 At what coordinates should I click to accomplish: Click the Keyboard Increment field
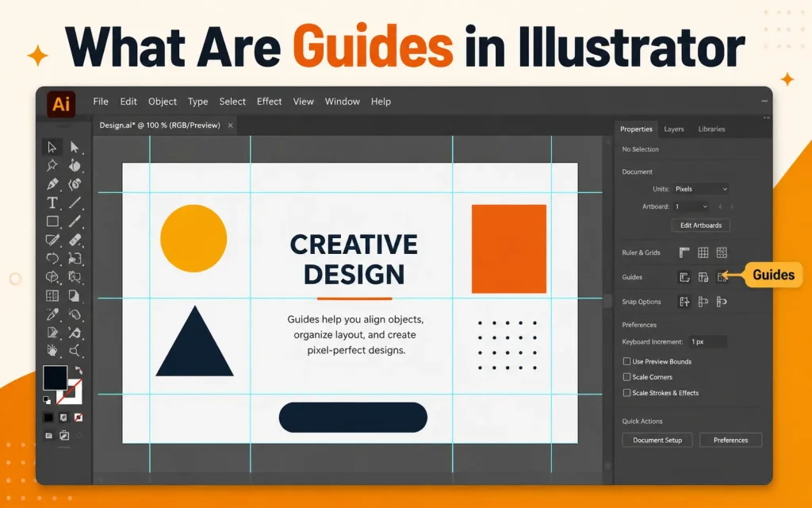pos(708,341)
